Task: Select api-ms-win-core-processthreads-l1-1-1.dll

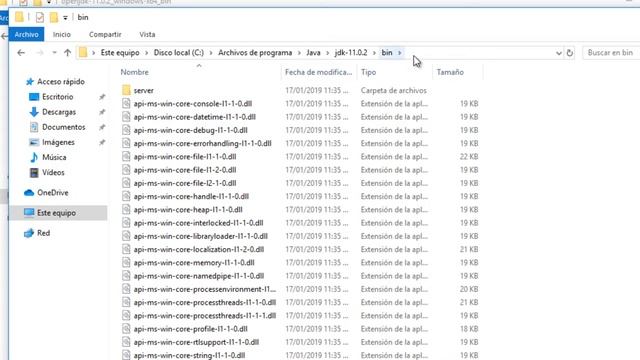Action: tap(204, 316)
